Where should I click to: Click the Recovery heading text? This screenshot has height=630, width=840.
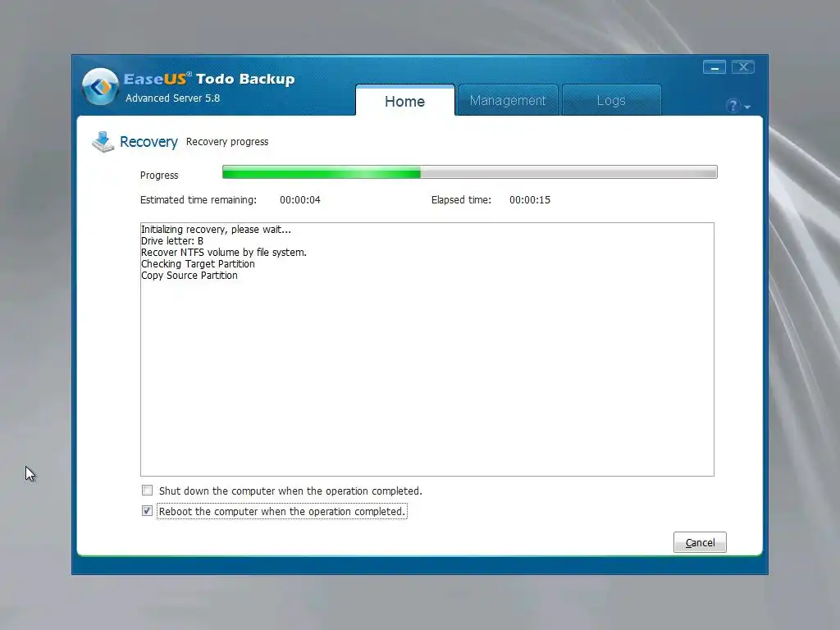click(148, 142)
